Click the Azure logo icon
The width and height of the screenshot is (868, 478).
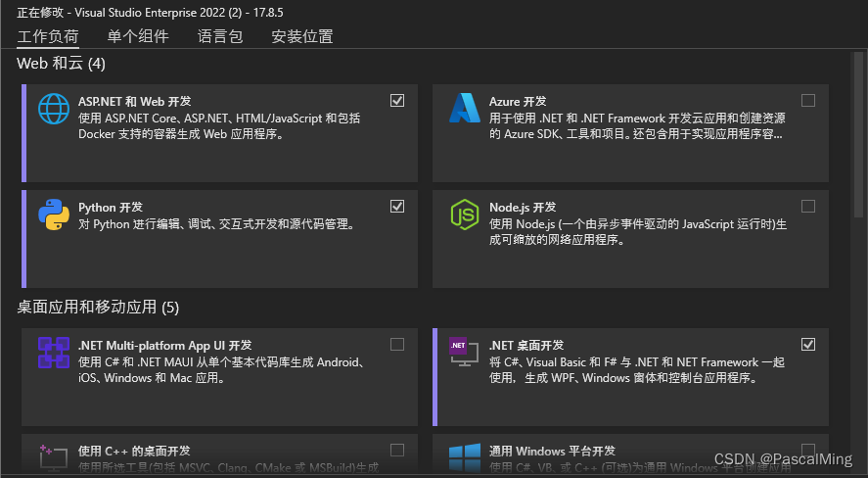tap(465, 108)
